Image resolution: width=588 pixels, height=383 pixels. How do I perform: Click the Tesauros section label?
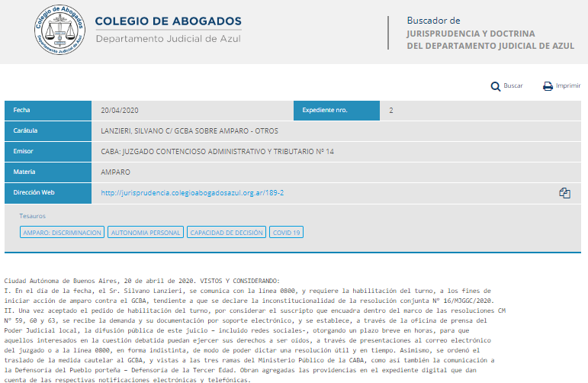pos(33,217)
